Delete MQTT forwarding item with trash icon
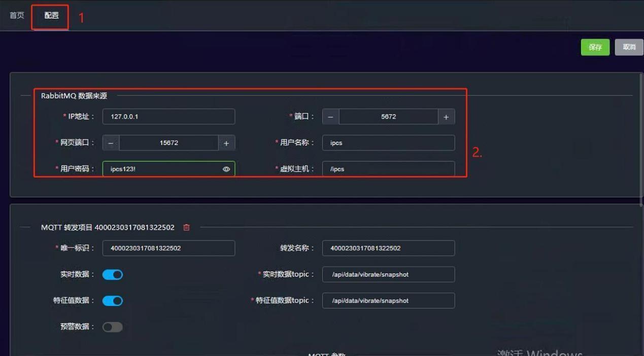 pos(186,228)
